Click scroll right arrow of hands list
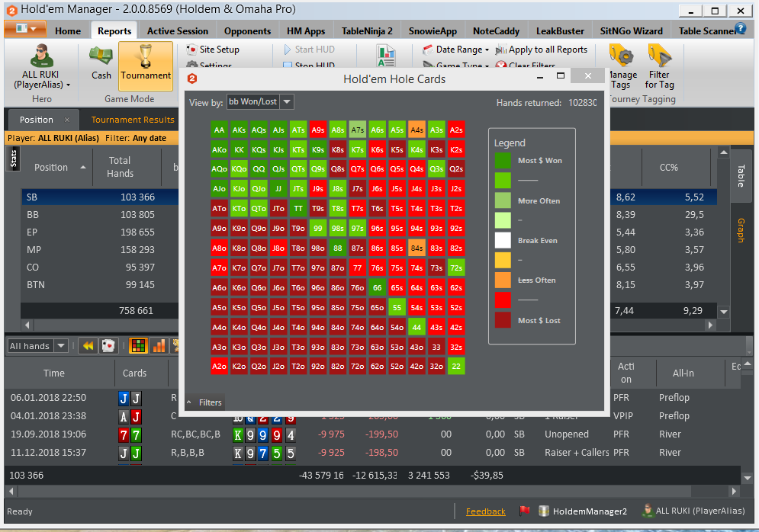The image size is (759, 532). (735, 492)
